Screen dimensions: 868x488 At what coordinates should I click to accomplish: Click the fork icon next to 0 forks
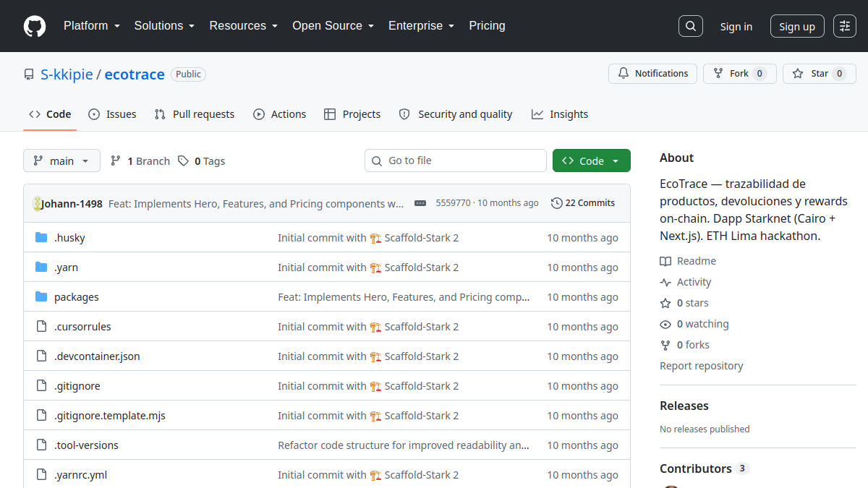click(x=665, y=345)
